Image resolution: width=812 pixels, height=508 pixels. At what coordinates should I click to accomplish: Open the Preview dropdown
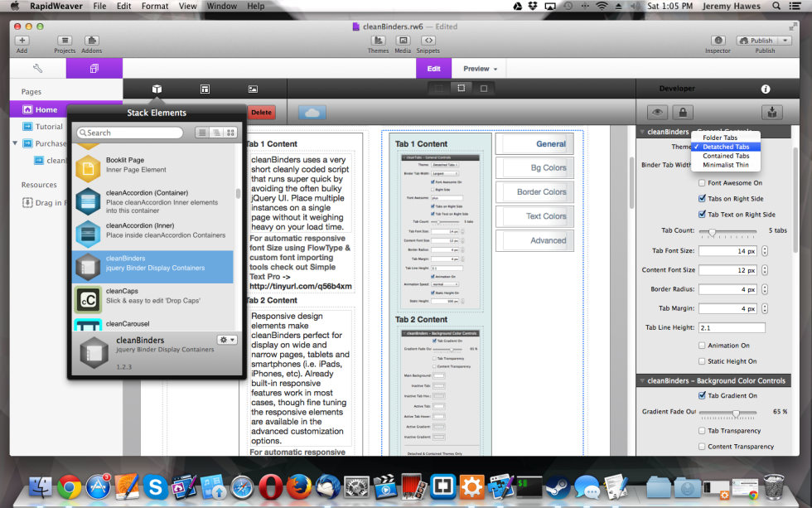click(480, 68)
